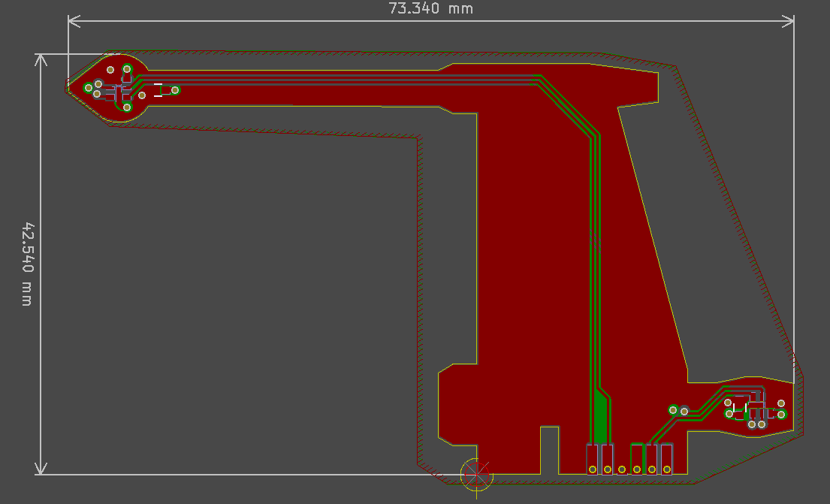Select the horizontal dimension's left arrow terminator

pyautogui.click(x=71, y=22)
